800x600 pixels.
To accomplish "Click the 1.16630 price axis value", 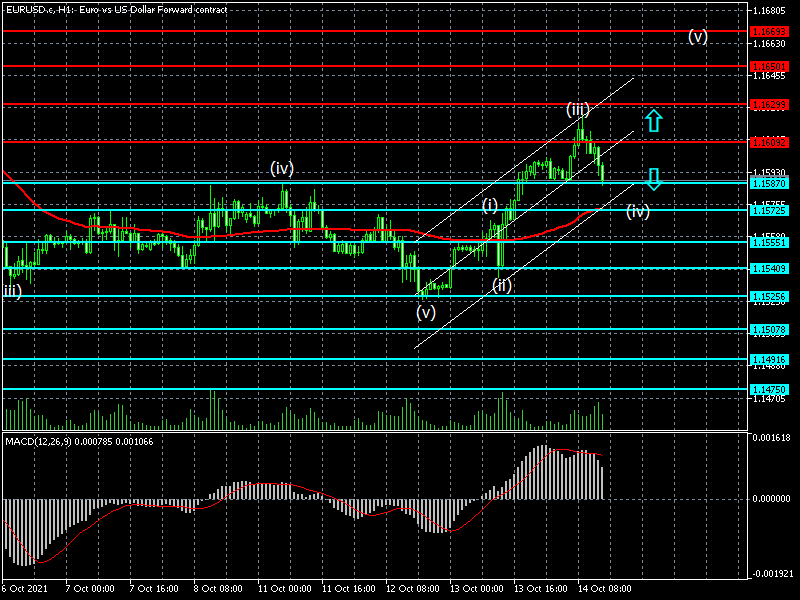I will pos(769,44).
